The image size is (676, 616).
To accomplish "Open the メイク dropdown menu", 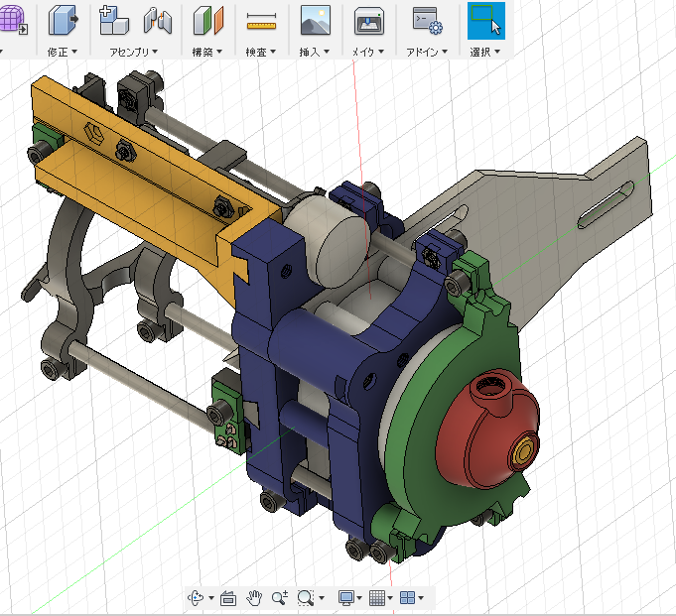I will (x=367, y=53).
